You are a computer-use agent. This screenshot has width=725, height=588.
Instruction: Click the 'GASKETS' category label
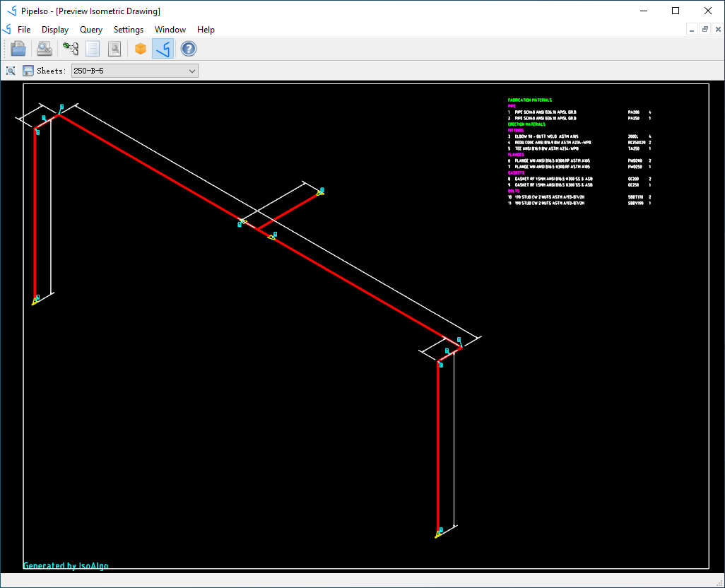[516, 172]
